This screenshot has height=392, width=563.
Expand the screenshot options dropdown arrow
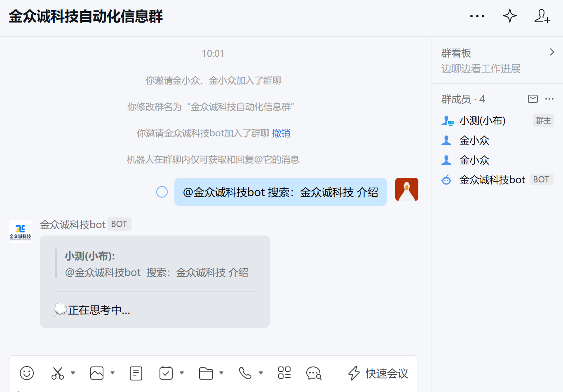(73, 373)
